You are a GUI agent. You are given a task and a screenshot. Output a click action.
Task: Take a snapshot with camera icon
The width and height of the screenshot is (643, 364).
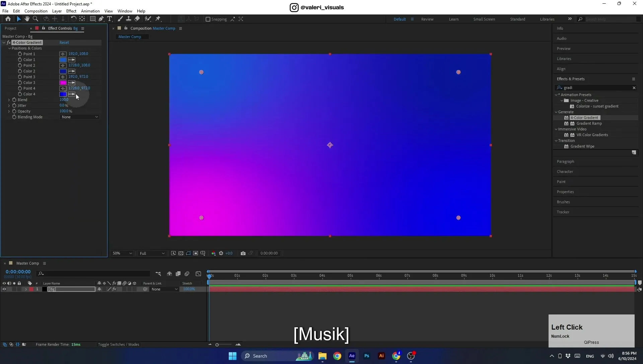pos(243,253)
